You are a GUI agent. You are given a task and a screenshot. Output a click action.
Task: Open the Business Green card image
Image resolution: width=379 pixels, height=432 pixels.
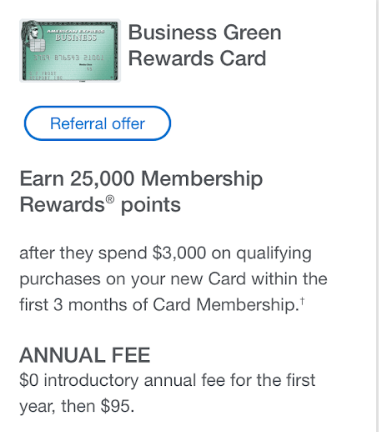point(70,51)
